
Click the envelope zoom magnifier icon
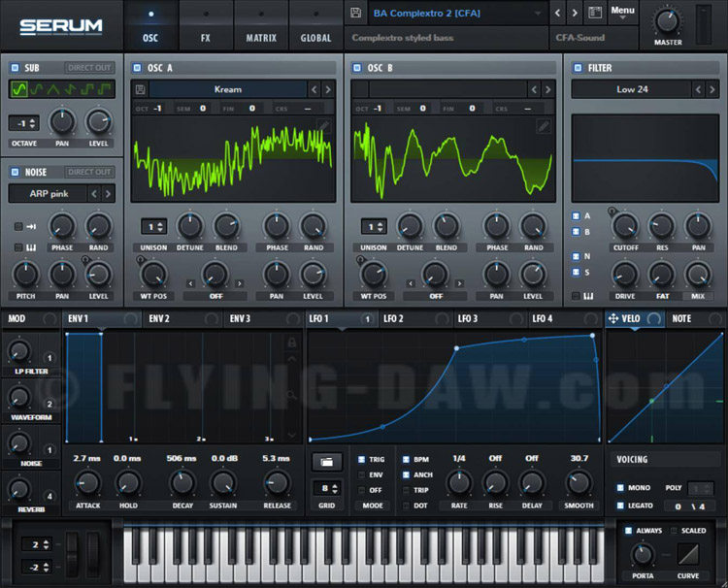tap(291, 396)
